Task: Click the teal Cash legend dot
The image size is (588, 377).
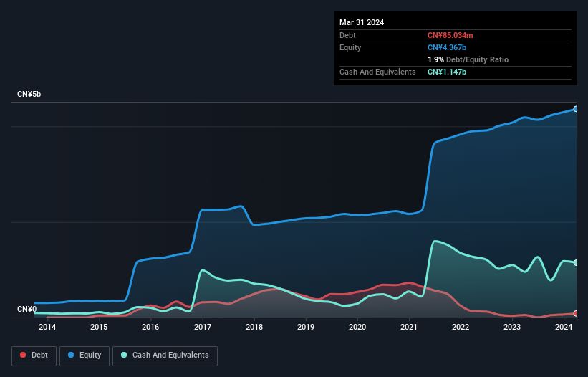Action: click(124, 355)
